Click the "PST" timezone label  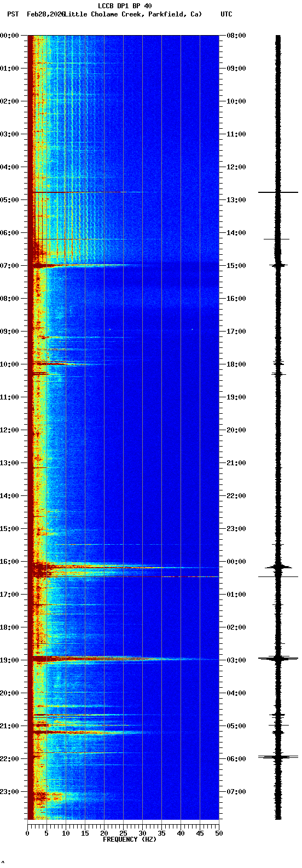pos(13,14)
